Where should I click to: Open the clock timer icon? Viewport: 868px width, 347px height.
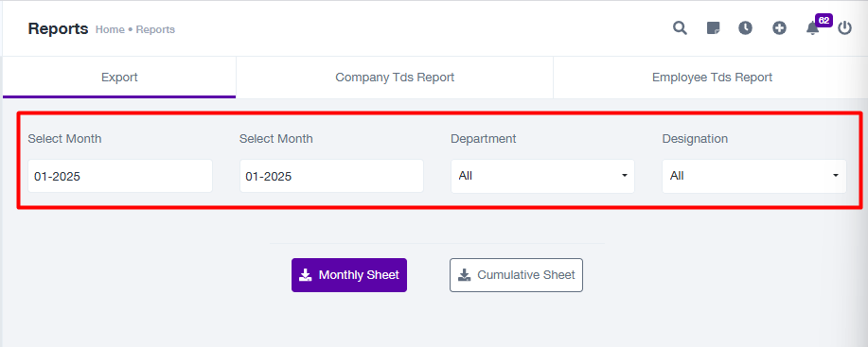(745, 28)
